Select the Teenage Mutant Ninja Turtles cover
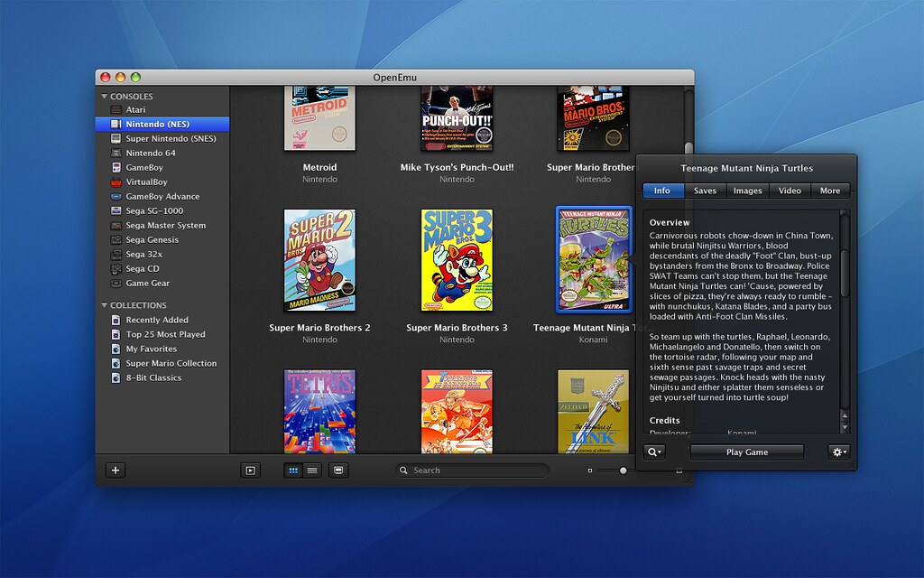 click(594, 259)
